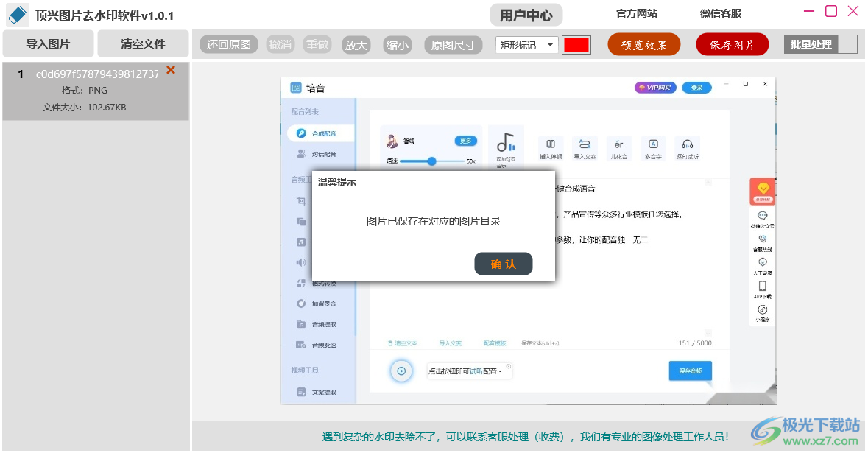Click 导入图片 to import an image
This screenshot has height=453, width=868.
coord(48,43)
